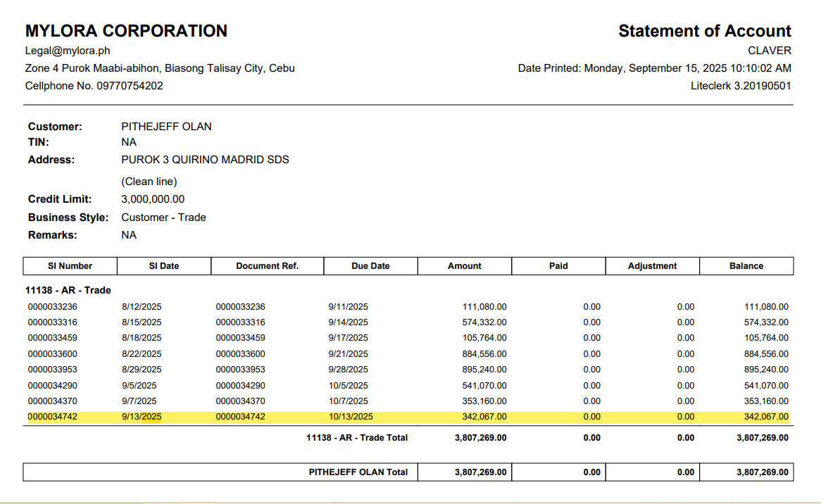Click the highlighted SI number 0000034742
Screen dimensions: 821x504
point(53,417)
